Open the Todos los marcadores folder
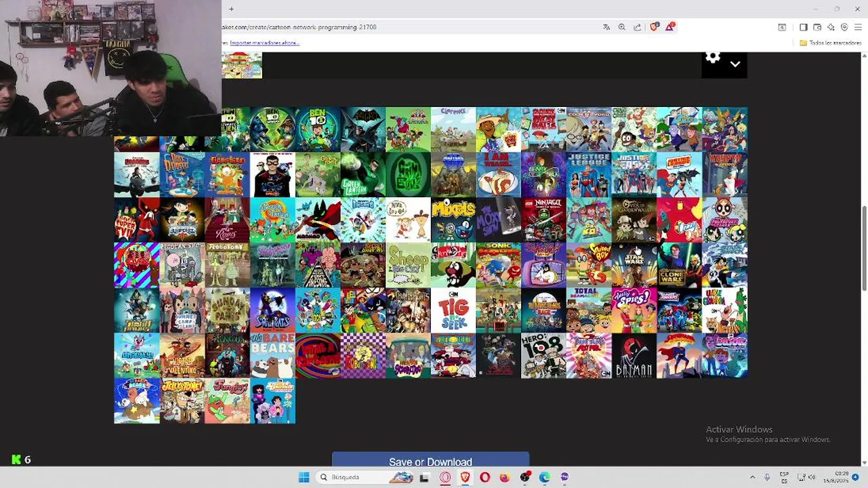The image size is (868, 488). click(x=830, y=43)
